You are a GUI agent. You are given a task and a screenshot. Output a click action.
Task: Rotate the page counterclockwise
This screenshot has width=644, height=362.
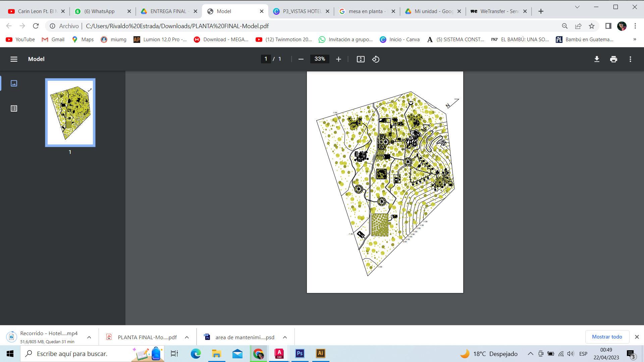(x=376, y=59)
